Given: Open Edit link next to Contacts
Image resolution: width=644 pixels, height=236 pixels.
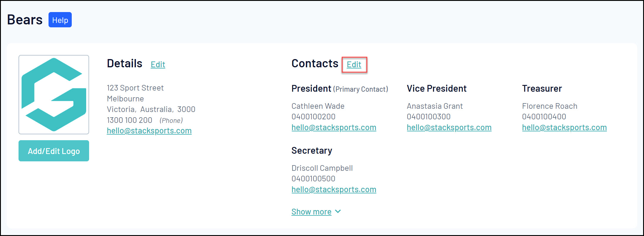Looking at the screenshot, I should click(354, 65).
